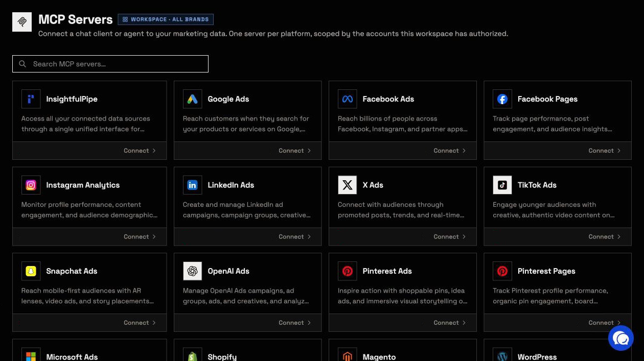Connect the Snapchat Ads server
Screen dimensions: 644x361
tap(140, 323)
